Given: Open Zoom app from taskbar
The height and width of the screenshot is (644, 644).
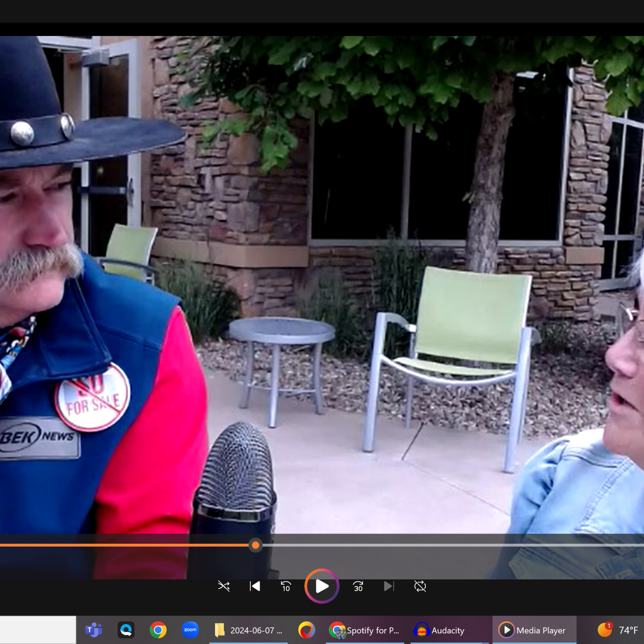Looking at the screenshot, I should coord(190,630).
